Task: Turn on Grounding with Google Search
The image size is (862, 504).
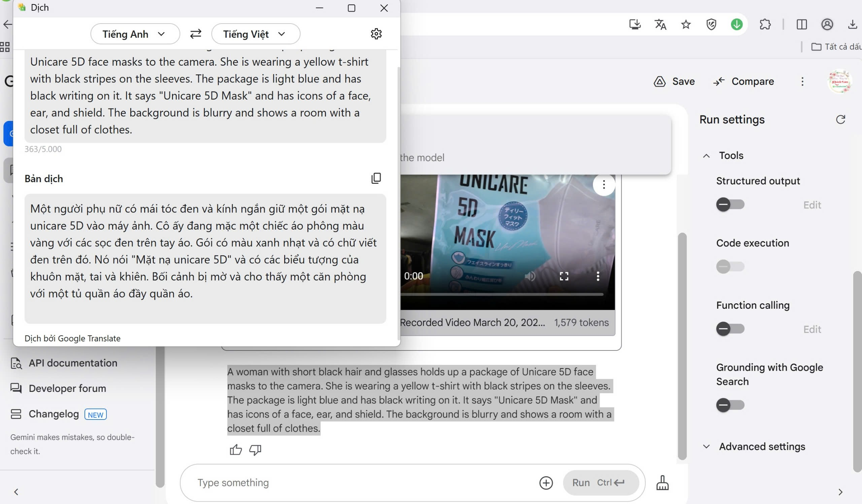Action: (x=730, y=405)
